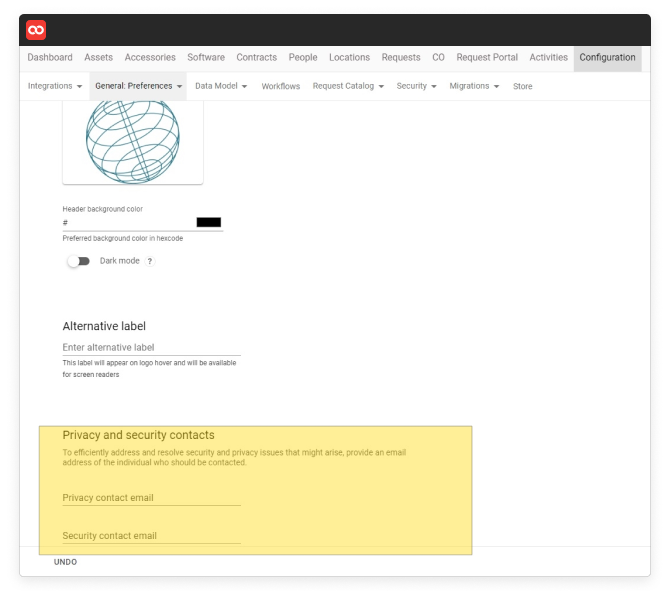Image resolution: width=670 pixels, height=591 pixels.
Task: Open the Contracts tab
Action: pos(256,57)
